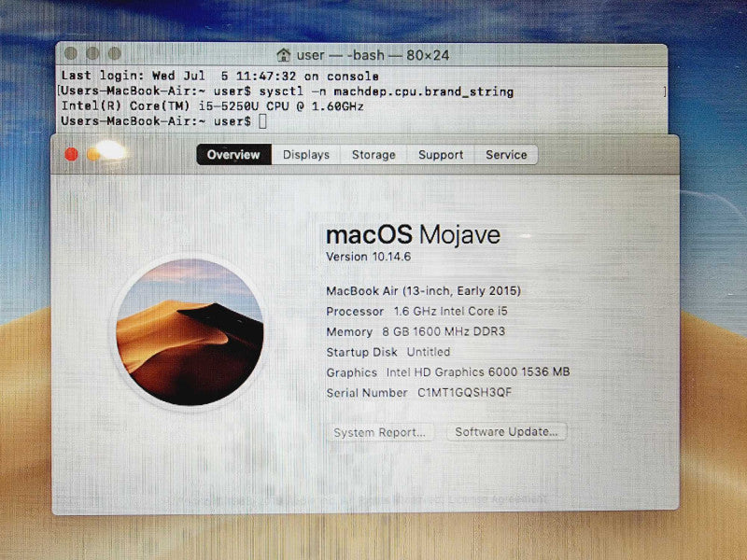Click the Intel HD Graphics 6000 1536 MB line
Image resolution: width=747 pixels, height=560 pixels.
[x=478, y=372]
